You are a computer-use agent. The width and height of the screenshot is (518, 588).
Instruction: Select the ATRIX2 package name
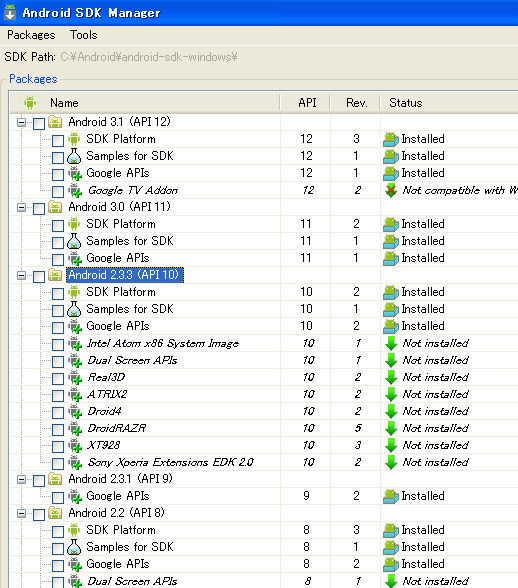[x=107, y=394]
